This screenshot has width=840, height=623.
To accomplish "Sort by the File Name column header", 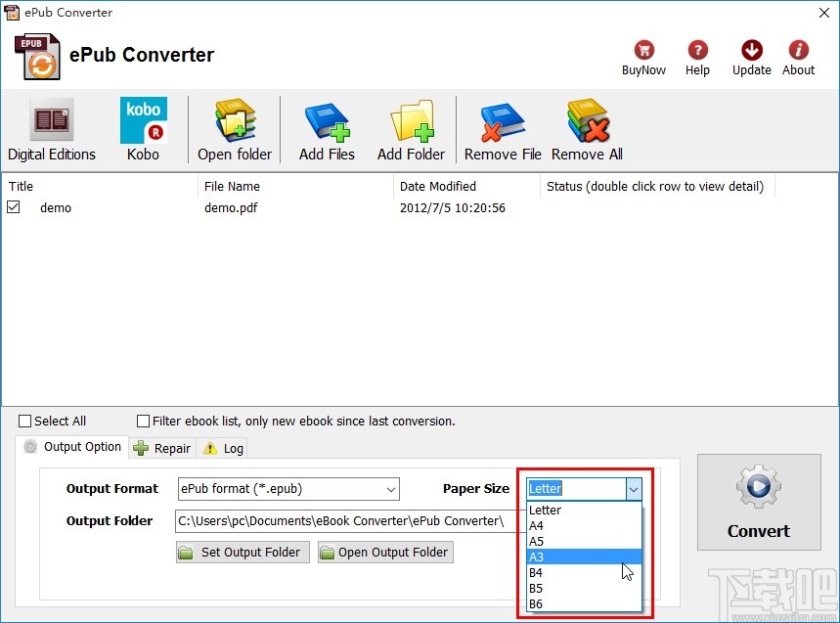I will [295, 186].
